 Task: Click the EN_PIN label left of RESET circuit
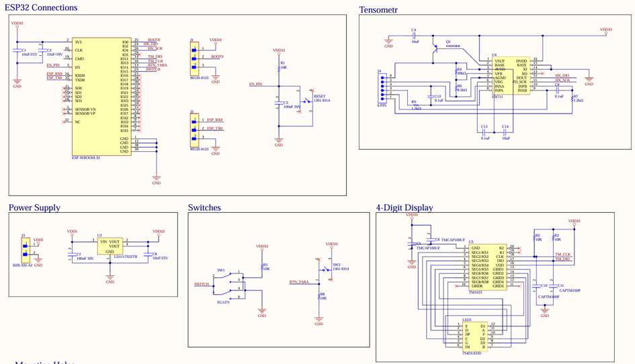tap(255, 84)
